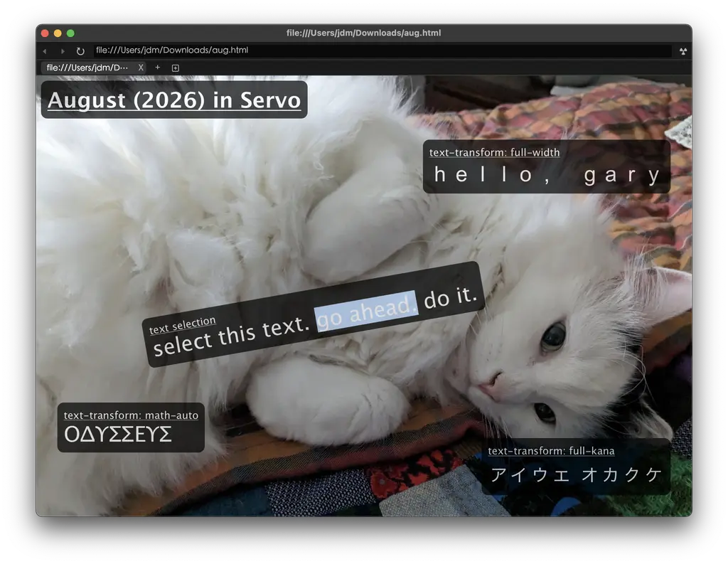Go back with the left arrow button

[x=45, y=51]
